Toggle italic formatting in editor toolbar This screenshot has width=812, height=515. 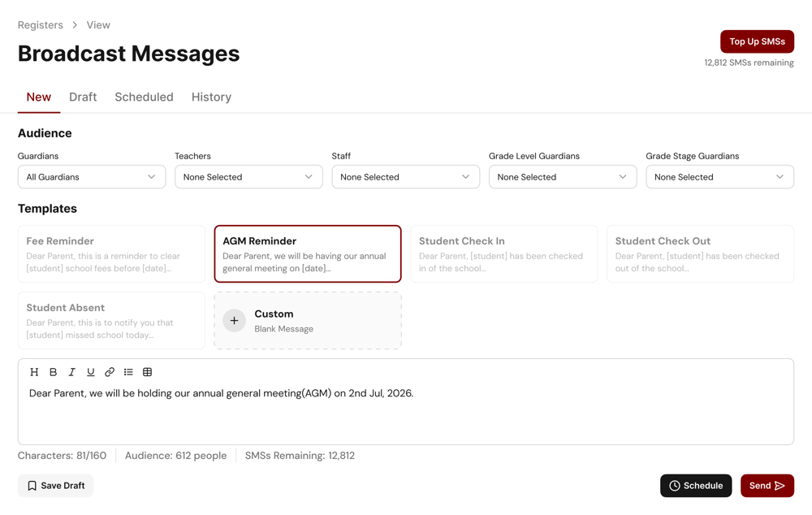(72, 372)
